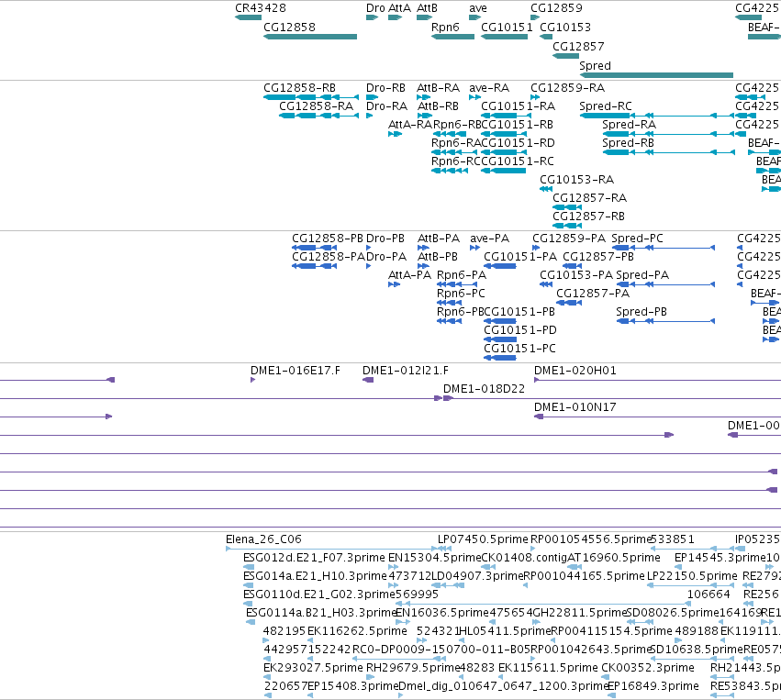The width and height of the screenshot is (781, 700).
Task: Select protein AttB-PA
Action: 423,248
